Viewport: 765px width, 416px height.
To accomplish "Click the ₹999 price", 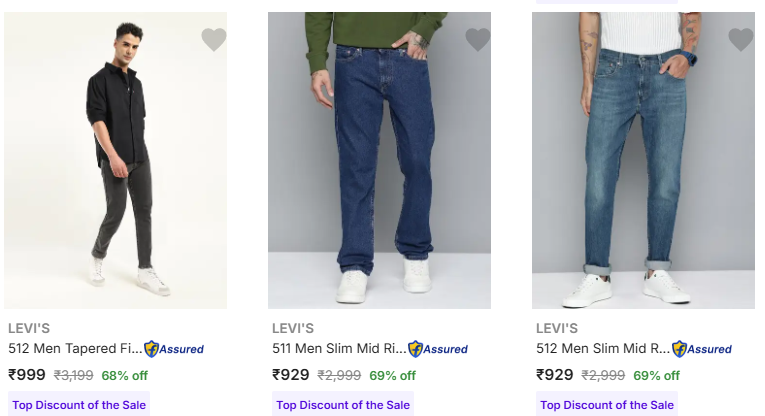I will point(27,375).
